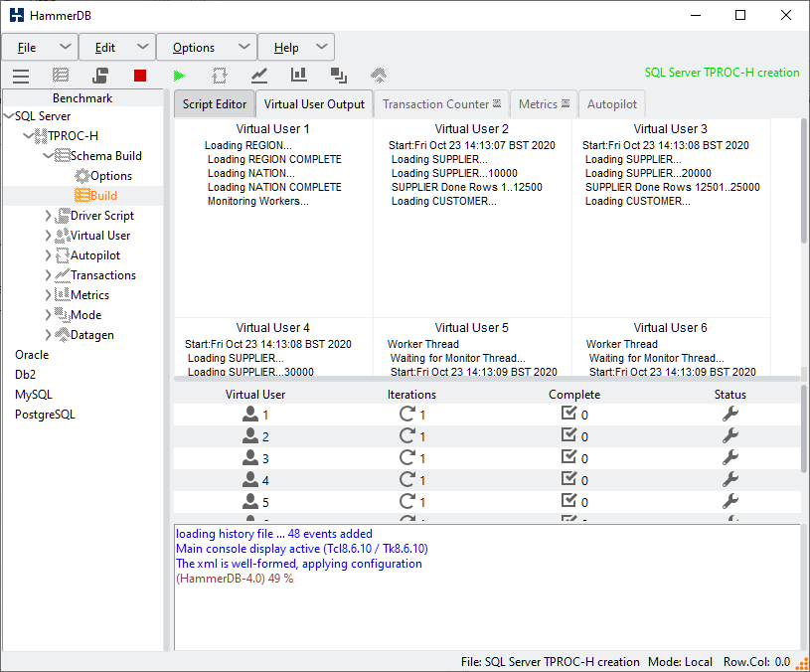Click the Datagen upward-arrows toolbar icon
Image resolution: width=810 pixels, height=672 pixels.
click(379, 76)
